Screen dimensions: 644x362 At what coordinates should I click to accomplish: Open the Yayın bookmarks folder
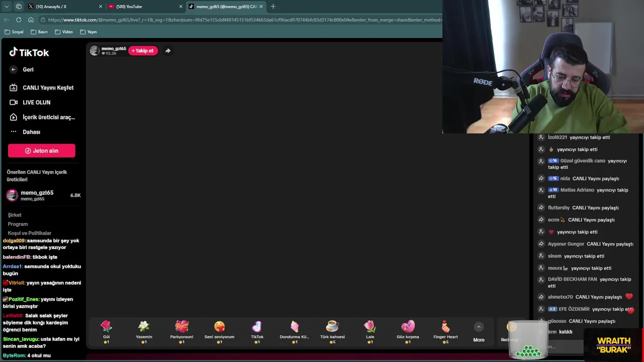tap(89, 32)
